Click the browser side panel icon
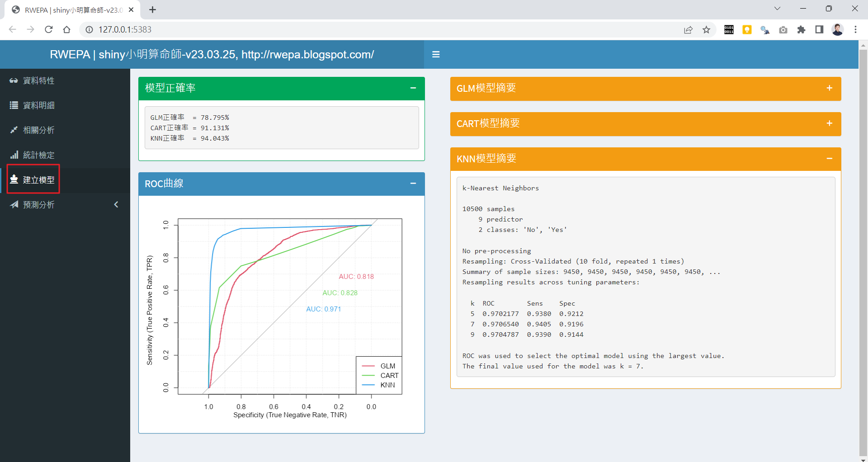The width and height of the screenshot is (868, 462). coord(819,29)
